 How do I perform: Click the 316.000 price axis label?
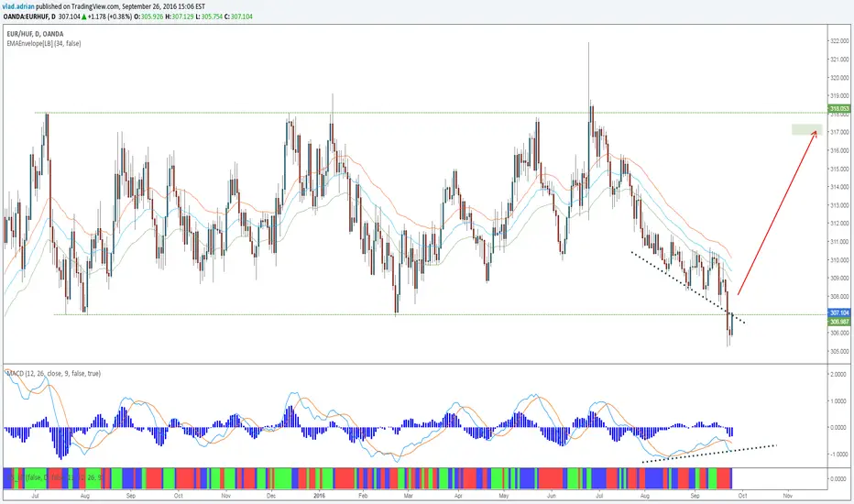839,150
